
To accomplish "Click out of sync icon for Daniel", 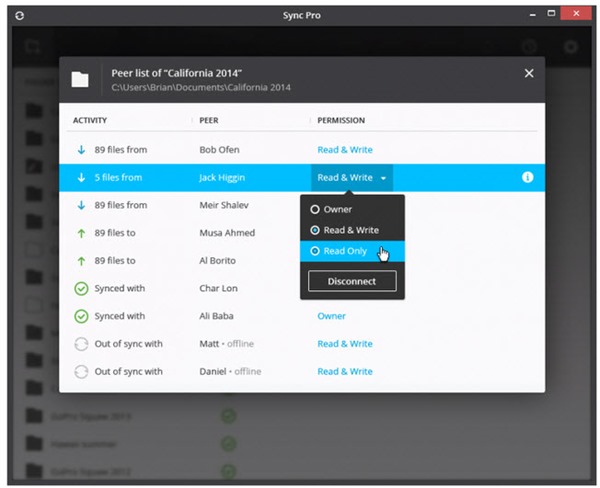I will [81, 372].
